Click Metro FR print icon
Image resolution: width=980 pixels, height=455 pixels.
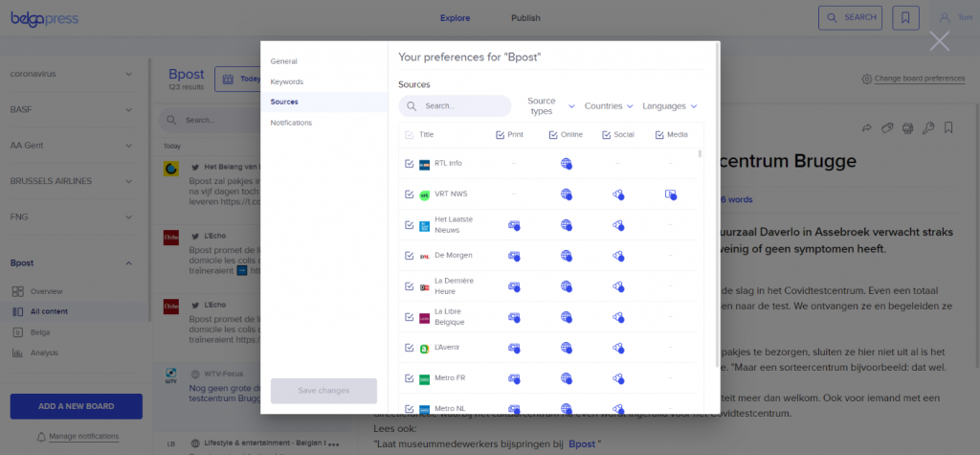click(x=514, y=378)
